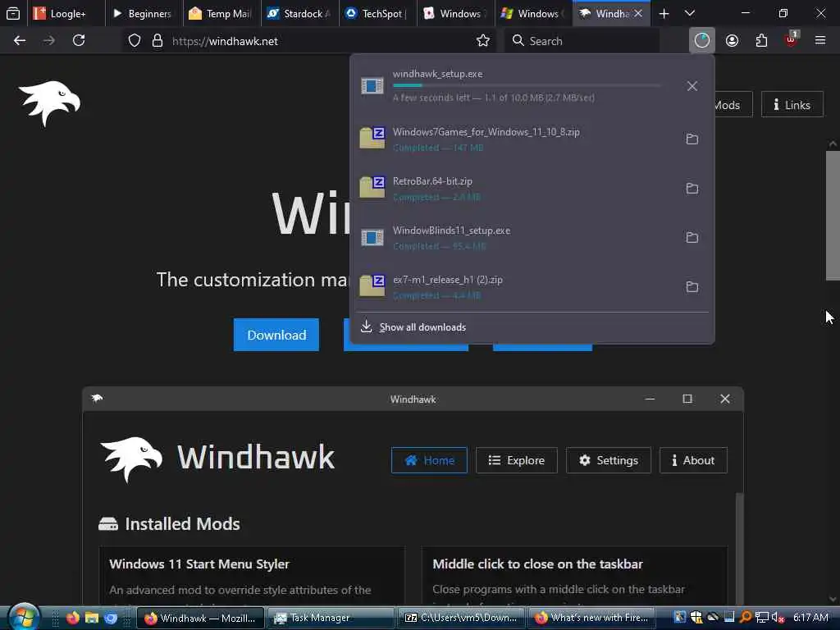
Task: Focus the address bar URL field
Action: tap(322, 41)
